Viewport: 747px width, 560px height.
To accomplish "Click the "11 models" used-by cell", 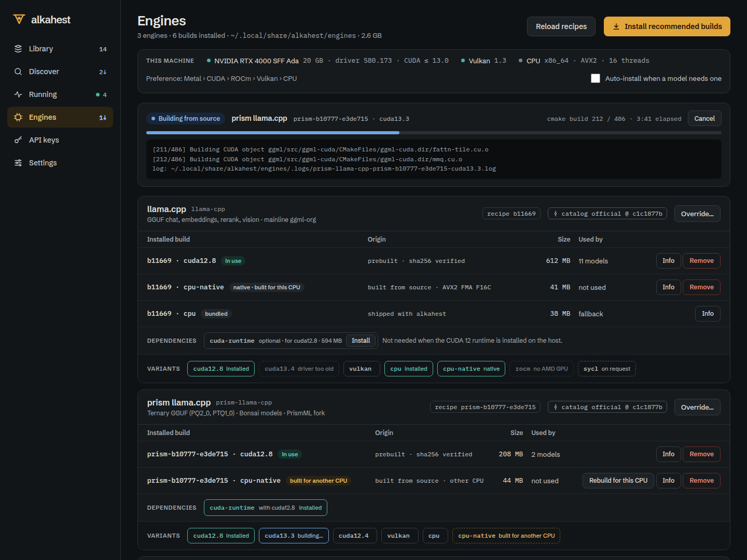I will [593, 261].
